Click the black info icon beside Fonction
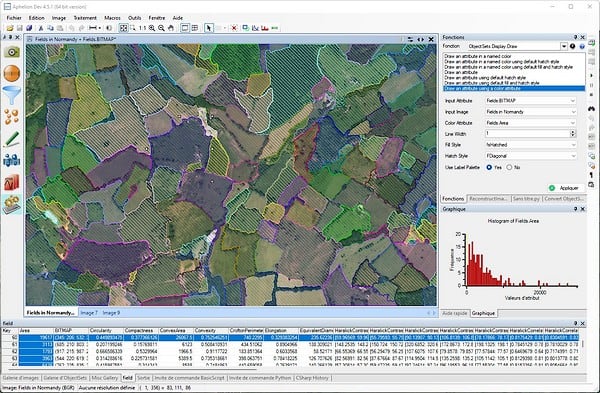This screenshot has height=393, width=600. pyautogui.click(x=572, y=46)
